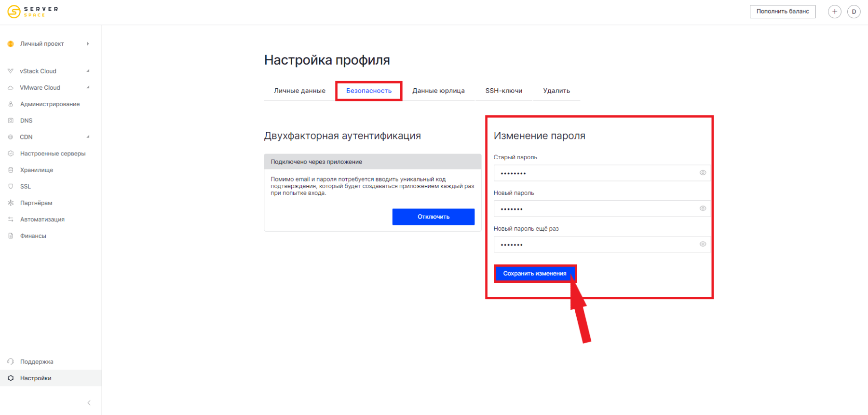The image size is (868, 415).
Task: Click the CDN globe icon
Action: (x=11, y=137)
